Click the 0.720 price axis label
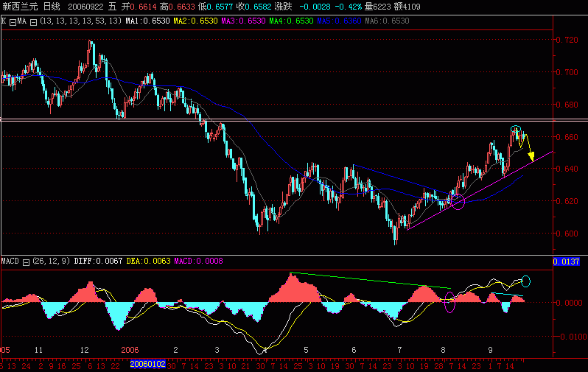 [567, 40]
